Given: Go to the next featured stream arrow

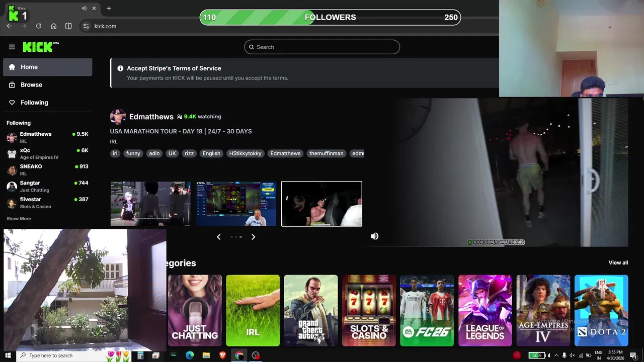Looking at the screenshot, I should coord(253,237).
